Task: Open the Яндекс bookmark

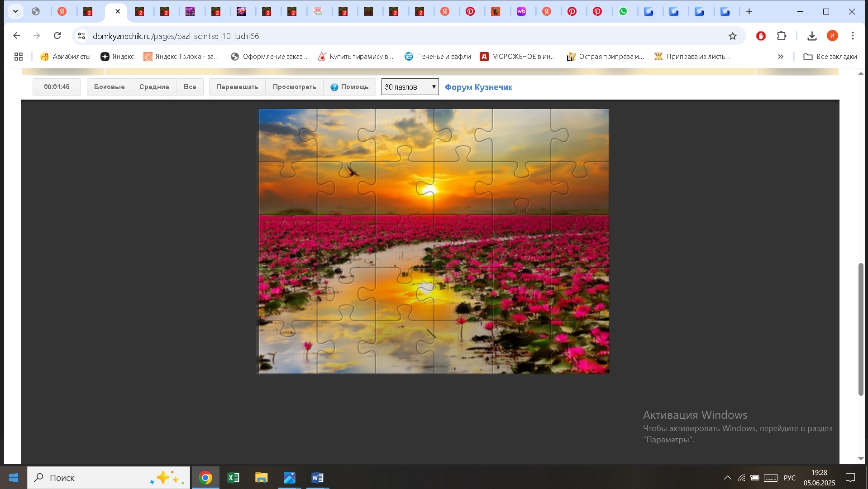Action: point(117,57)
